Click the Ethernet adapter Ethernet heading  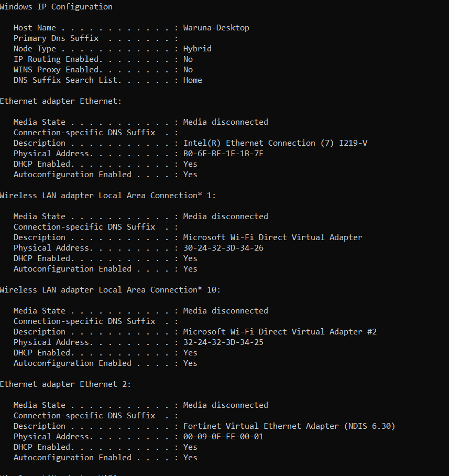coord(61,101)
